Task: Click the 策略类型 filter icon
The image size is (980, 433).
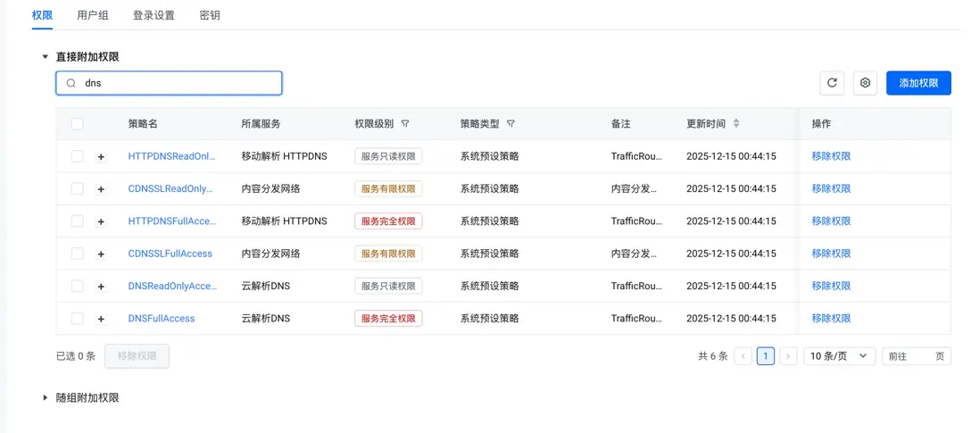Action: pyautogui.click(x=511, y=124)
